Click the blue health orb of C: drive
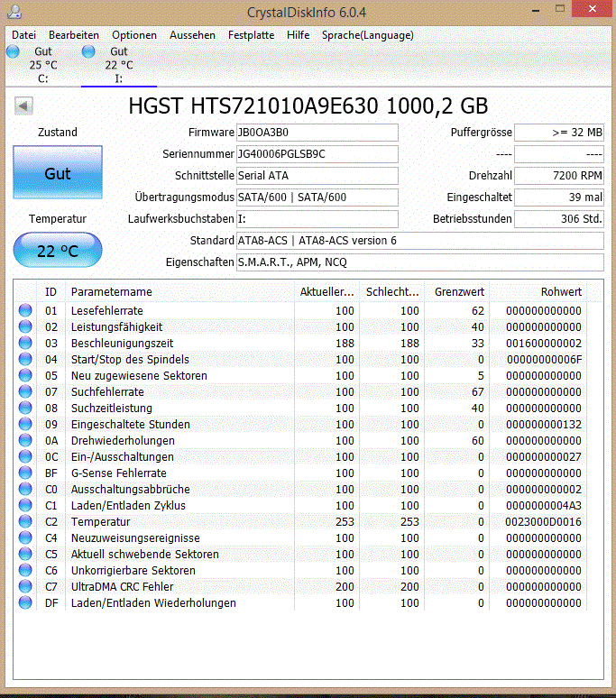The height and width of the screenshot is (698, 616). 13,51
